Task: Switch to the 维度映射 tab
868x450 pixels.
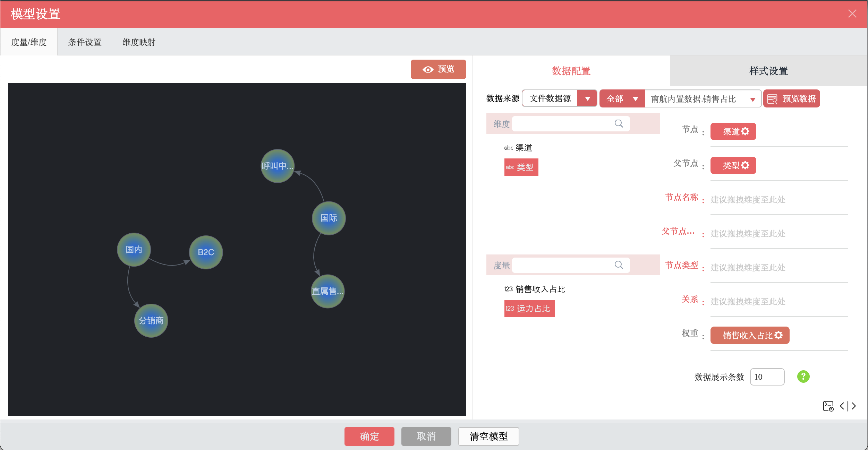Action: (139, 42)
